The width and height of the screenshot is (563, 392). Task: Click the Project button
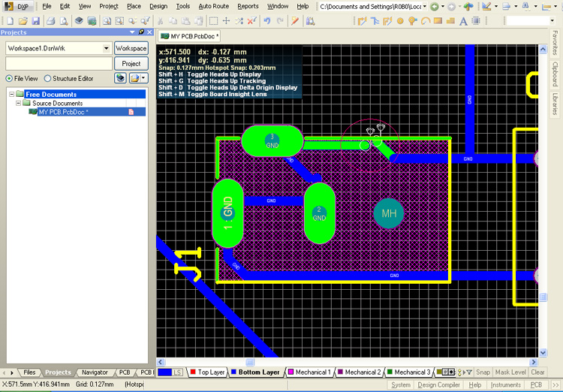click(x=131, y=64)
